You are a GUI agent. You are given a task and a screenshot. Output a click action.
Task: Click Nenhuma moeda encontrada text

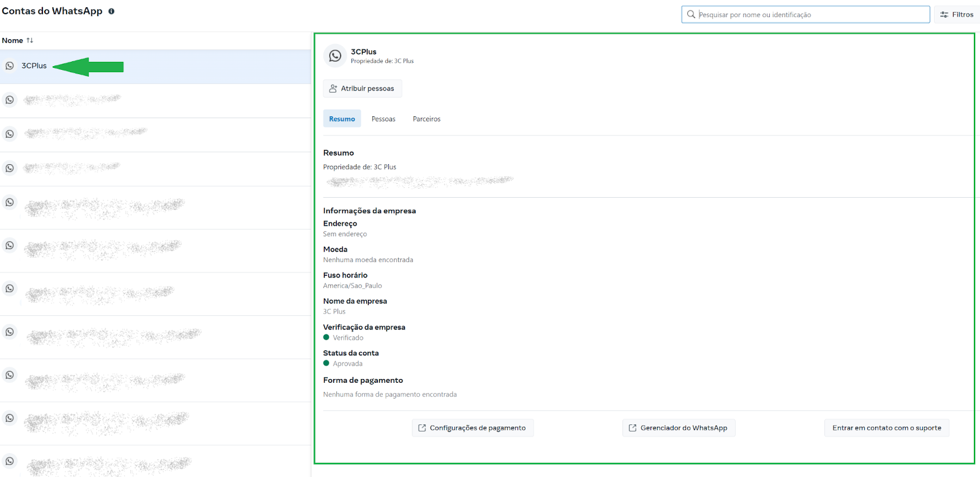pyautogui.click(x=368, y=260)
